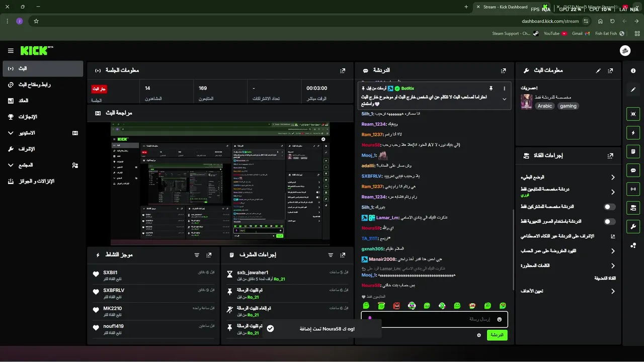Click the three-dots icon at the bottom of the right toolbar
Image resolution: width=644 pixels, height=362 pixels.
pos(633,245)
